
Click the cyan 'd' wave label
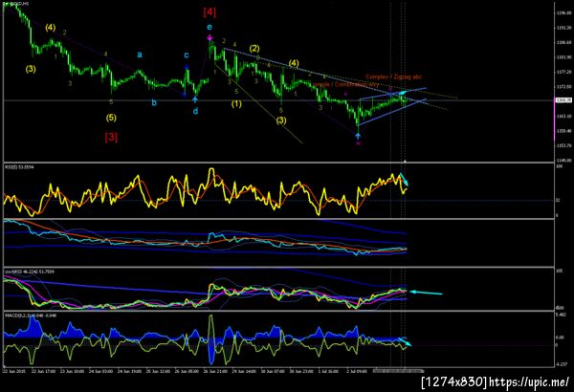(x=195, y=111)
